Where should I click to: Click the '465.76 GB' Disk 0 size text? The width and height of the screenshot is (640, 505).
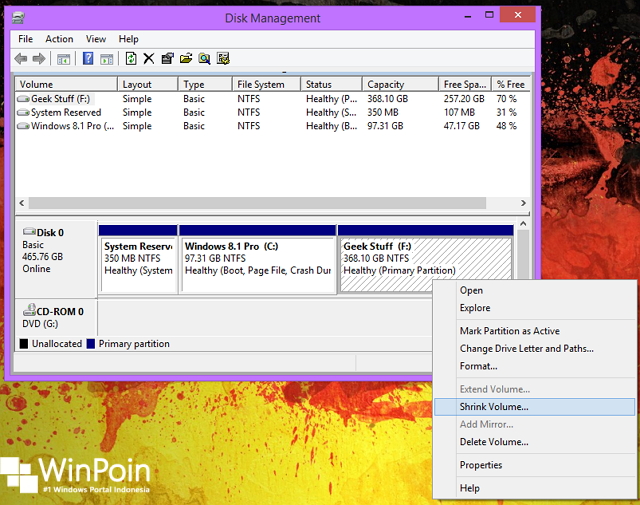tap(42, 257)
